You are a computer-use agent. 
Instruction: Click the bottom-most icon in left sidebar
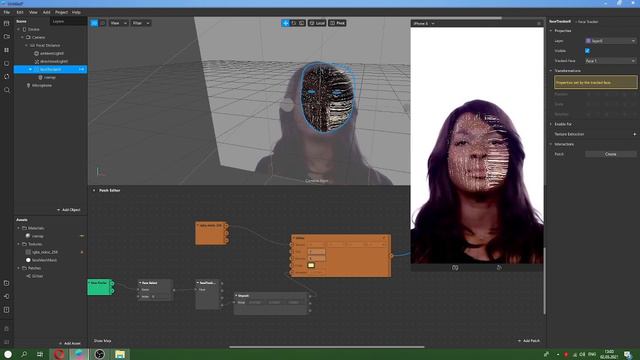pyautogui.click(x=7, y=342)
